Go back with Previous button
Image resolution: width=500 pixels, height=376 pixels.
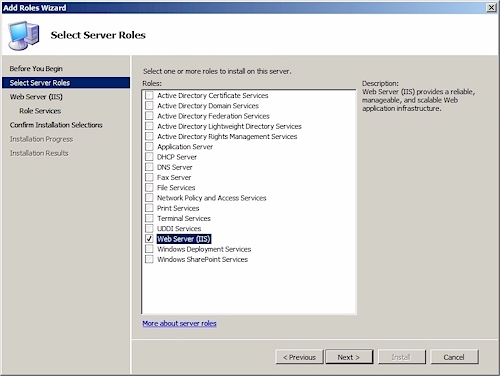pos(299,357)
